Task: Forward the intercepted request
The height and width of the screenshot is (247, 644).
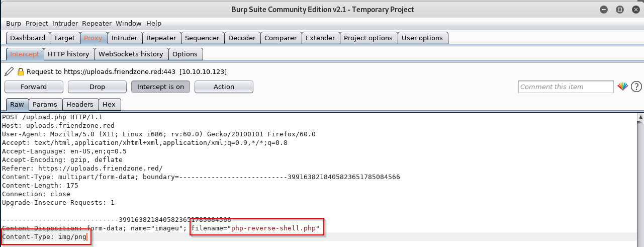Action: pos(34,87)
